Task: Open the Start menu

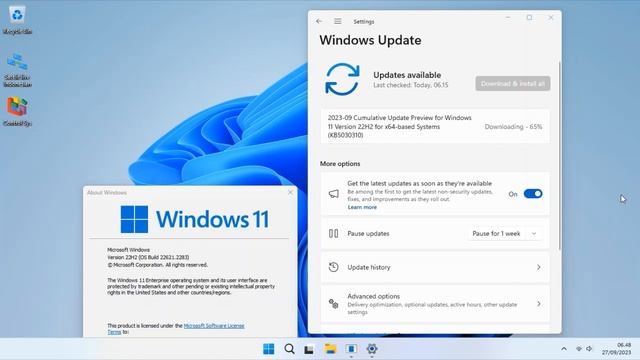Action: coord(269,349)
